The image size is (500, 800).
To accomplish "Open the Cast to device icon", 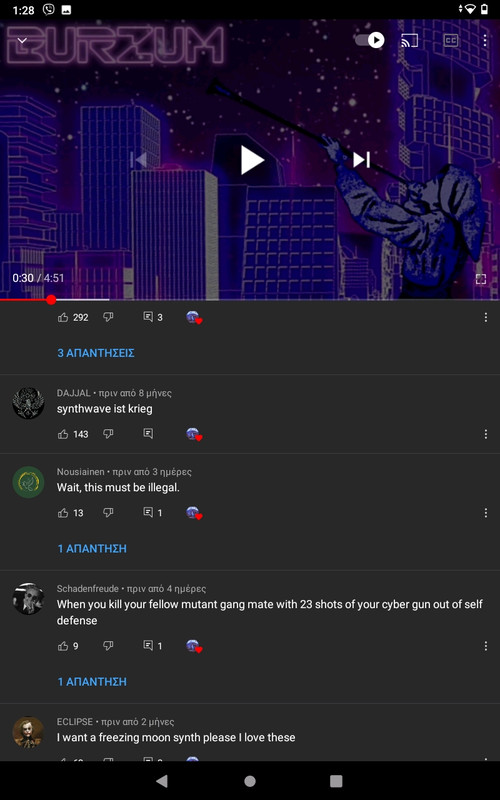I will coord(410,40).
